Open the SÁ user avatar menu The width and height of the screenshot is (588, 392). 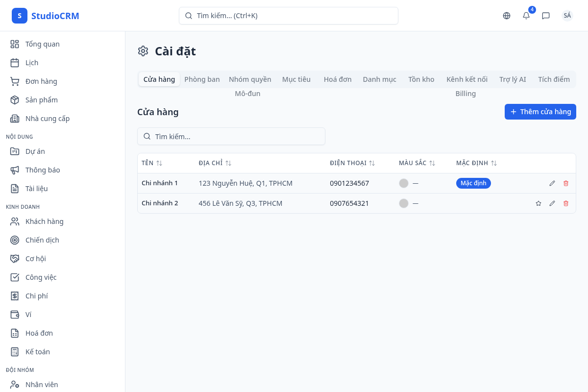pyautogui.click(x=567, y=16)
